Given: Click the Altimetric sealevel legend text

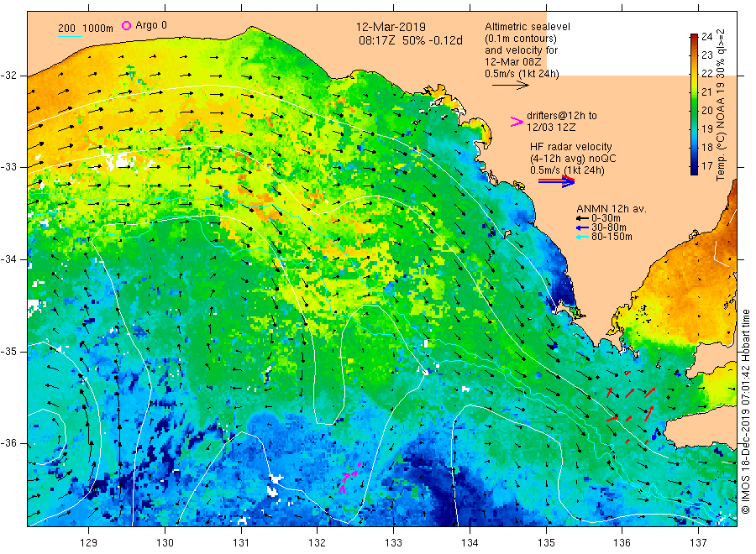Looking at the screenshot, I should coord(527,27).
